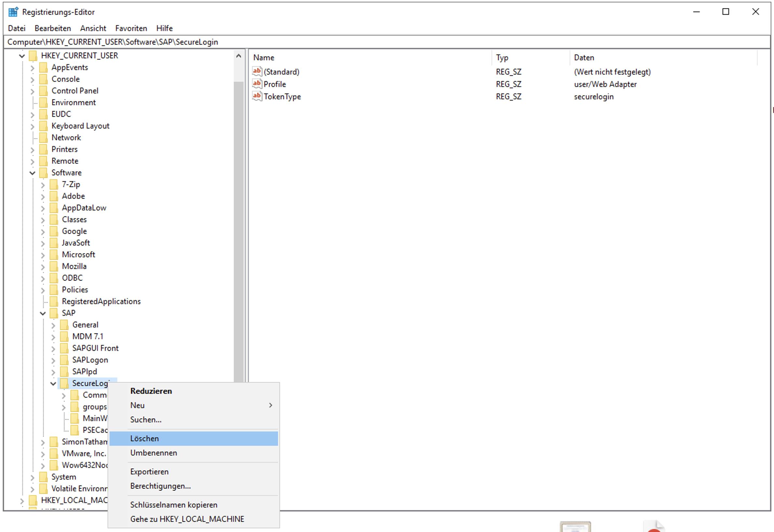Click the Adobe key folder icon
The height and width of the screenshot is (532, 774).
(54, 196)
